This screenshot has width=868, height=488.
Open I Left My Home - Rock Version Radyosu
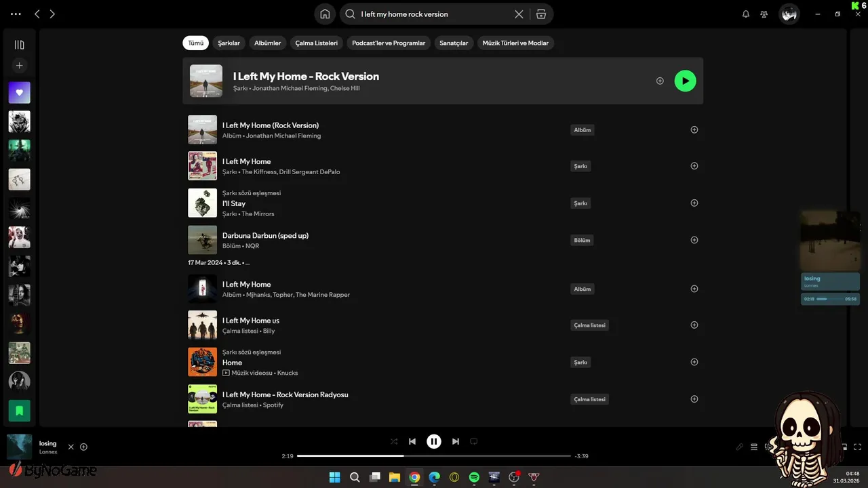pos(285,394)
